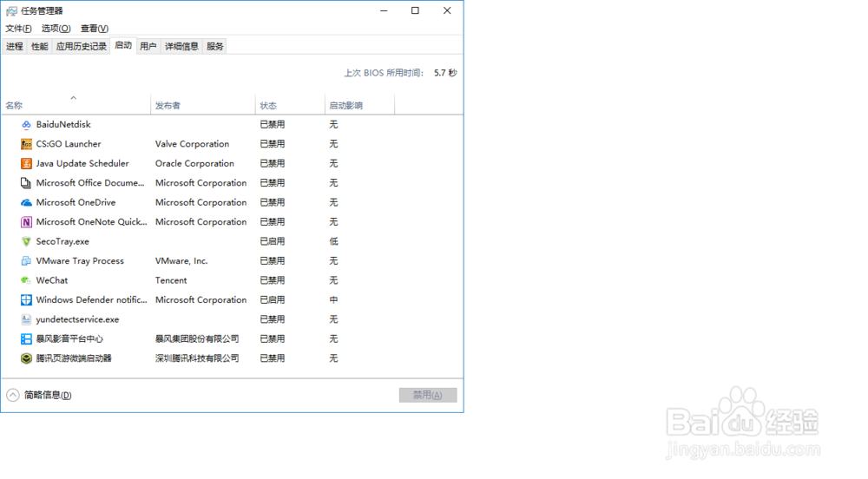The width and height of the screenshot is (868, 479).
Task: Click the 上次 BIOS 所用时间 label
Action: click(384, 73)
